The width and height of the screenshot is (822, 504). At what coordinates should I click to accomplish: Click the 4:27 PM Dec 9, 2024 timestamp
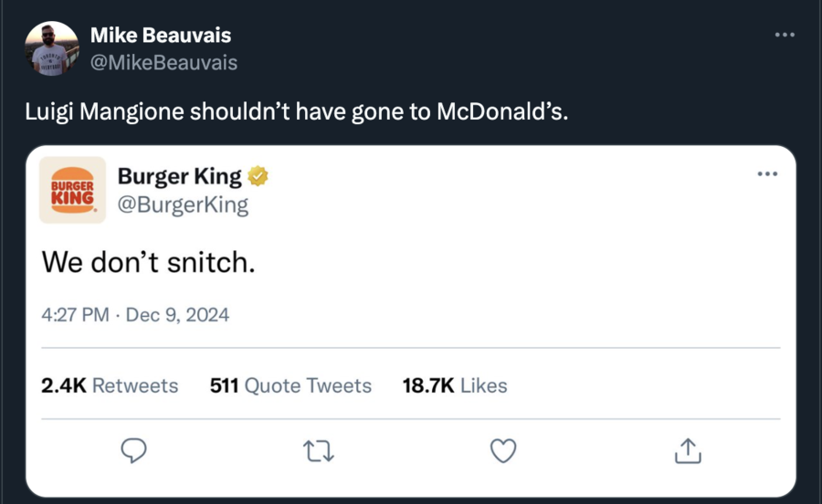(135, 315)
